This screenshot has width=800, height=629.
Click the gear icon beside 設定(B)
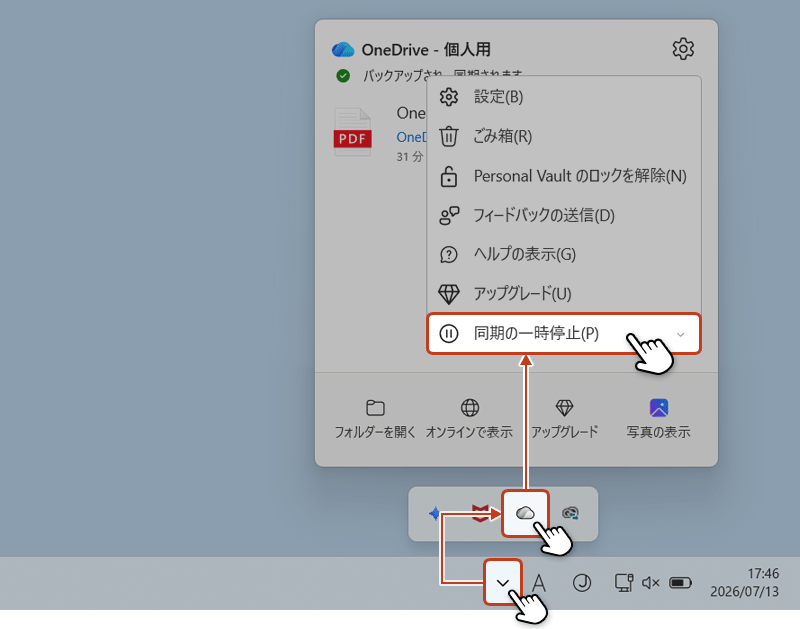449,97
